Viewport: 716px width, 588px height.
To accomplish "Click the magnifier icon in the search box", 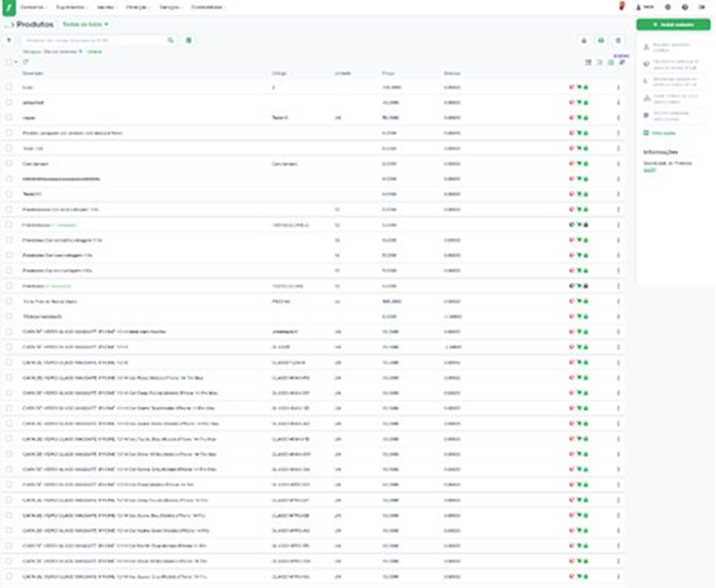I will coord(171,41).
